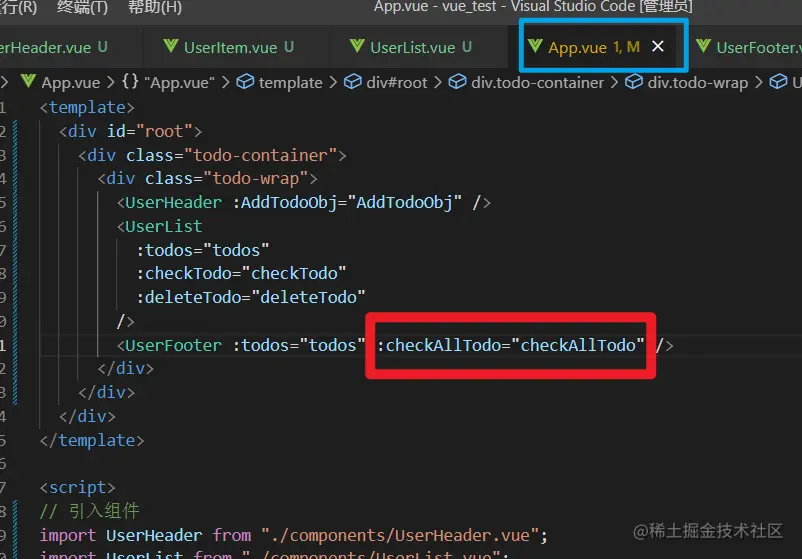Expand chevron after App.vue breadcrumb

pos(111,82)
